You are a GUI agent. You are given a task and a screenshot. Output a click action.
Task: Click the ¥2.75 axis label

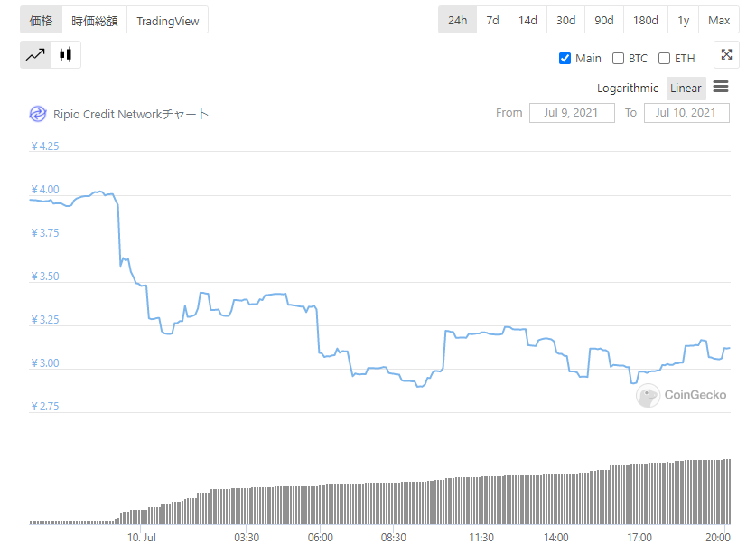[x=45, y=407]
